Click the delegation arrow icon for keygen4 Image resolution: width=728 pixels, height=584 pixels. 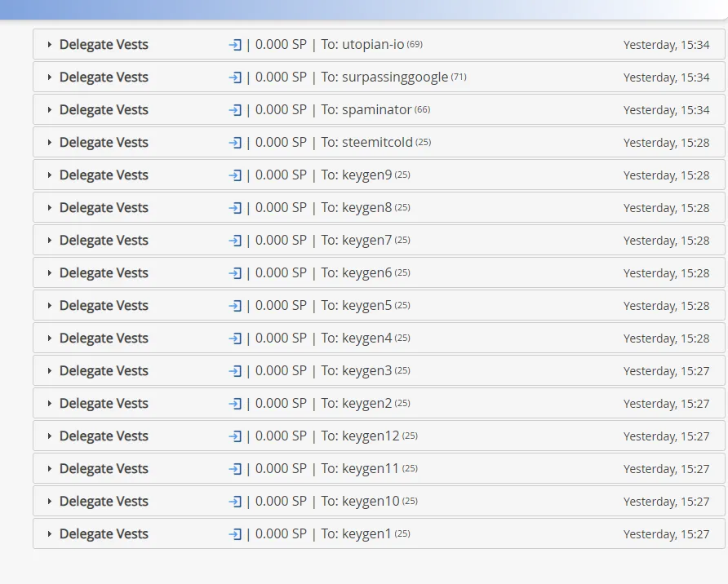point(235,338)
